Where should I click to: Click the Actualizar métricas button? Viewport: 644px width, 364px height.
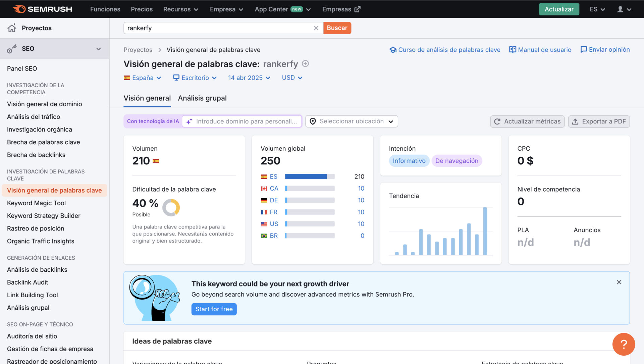click(527, 121)
